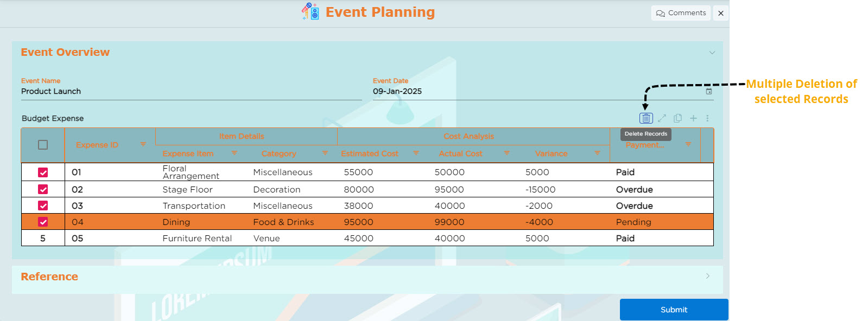Deselect the Dining row checkbox
Viewport: 868px width, 321px height.
[x=43, y=222]
